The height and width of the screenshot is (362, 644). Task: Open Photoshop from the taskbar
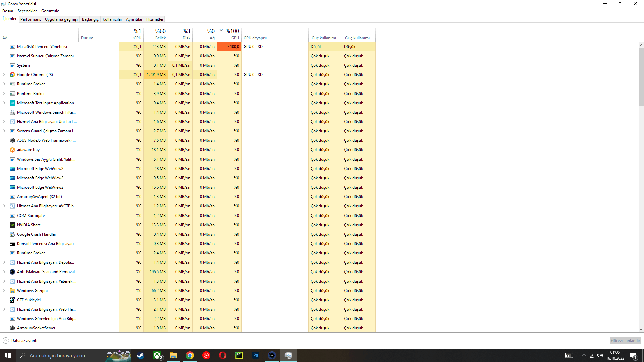coord(256,355)
